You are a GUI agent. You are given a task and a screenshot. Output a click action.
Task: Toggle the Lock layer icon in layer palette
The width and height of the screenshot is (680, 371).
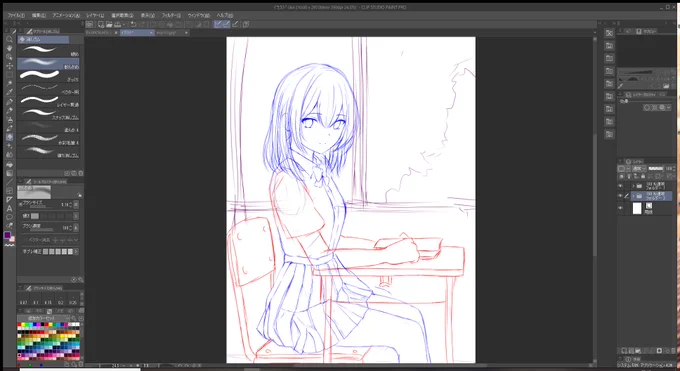pos(643,177)
